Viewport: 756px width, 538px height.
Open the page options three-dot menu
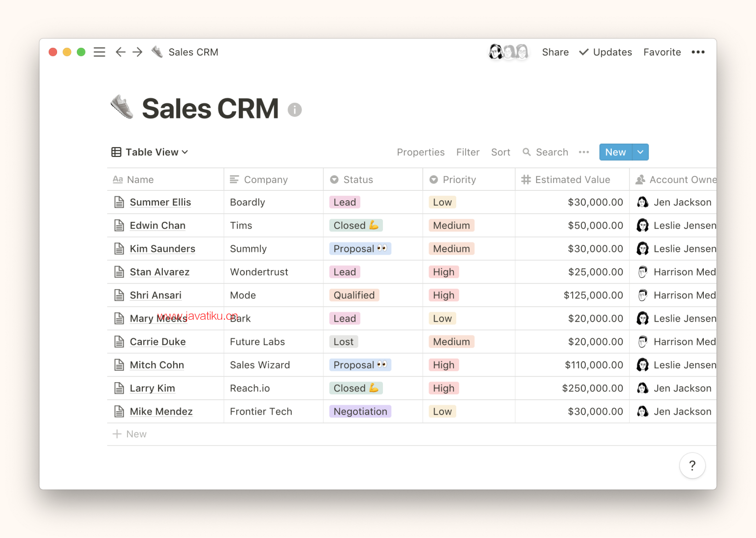pyautogui.click(x=698, y=52)
